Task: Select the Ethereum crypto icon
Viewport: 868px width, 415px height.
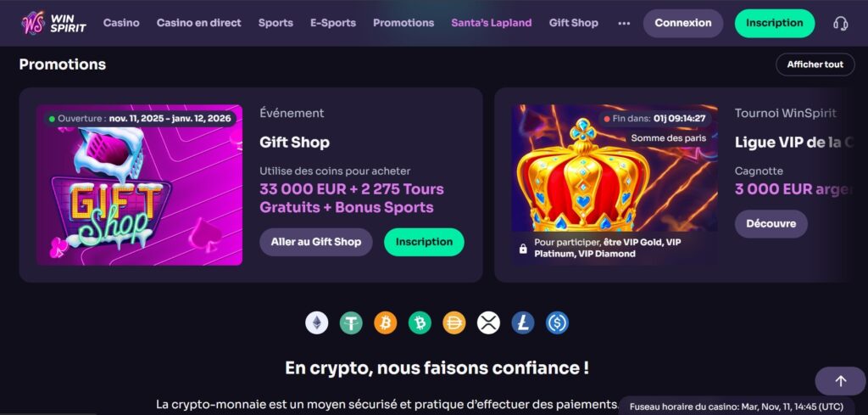Action: pyautogui.click(x=317, y=322)
